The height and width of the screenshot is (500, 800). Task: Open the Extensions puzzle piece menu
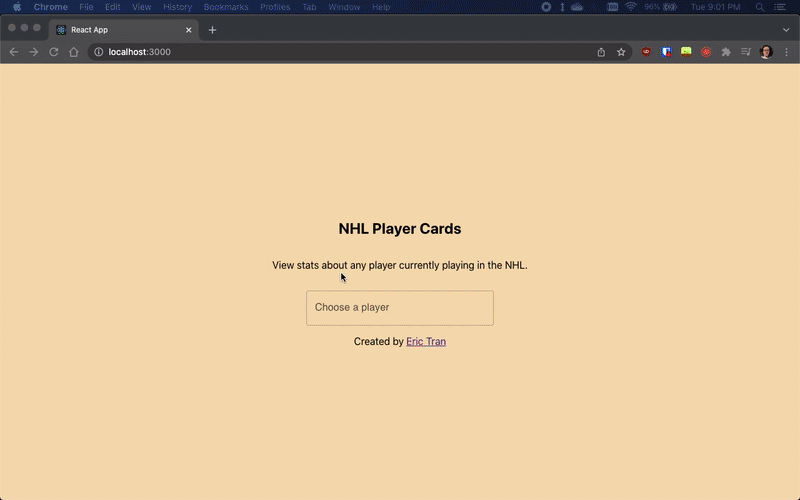[726, 52]
